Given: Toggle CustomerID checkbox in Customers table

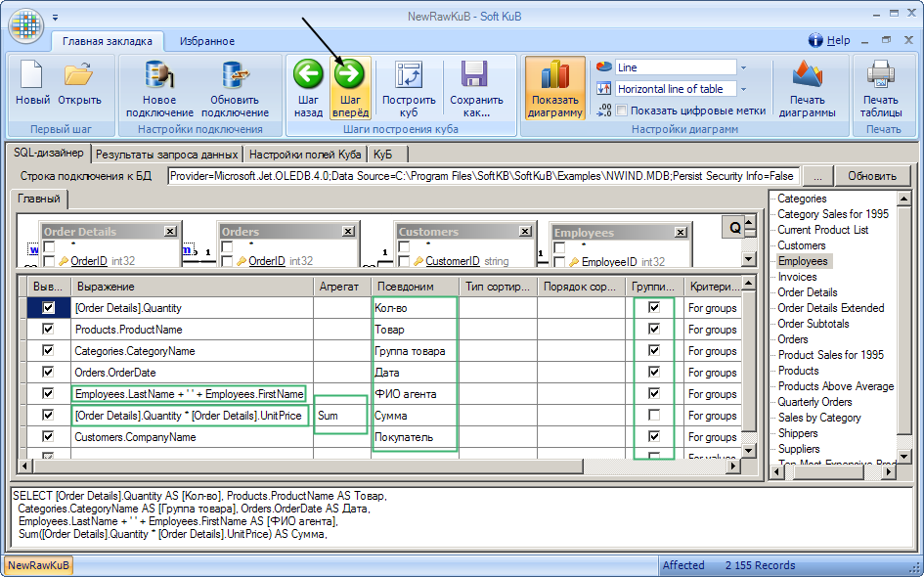Looking at the screenshot, I should [404, 260].
